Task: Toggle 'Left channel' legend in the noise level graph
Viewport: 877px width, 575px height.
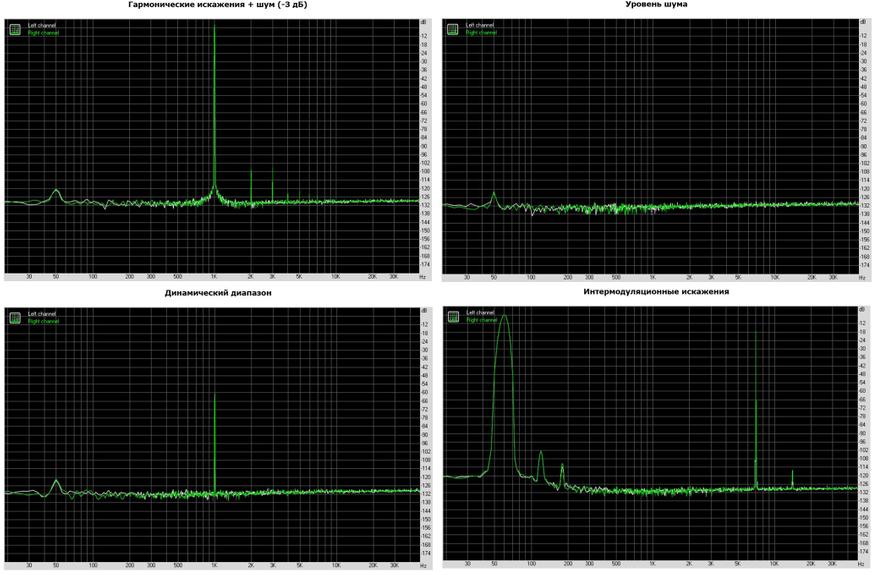Action: click(x=479, y=25)
